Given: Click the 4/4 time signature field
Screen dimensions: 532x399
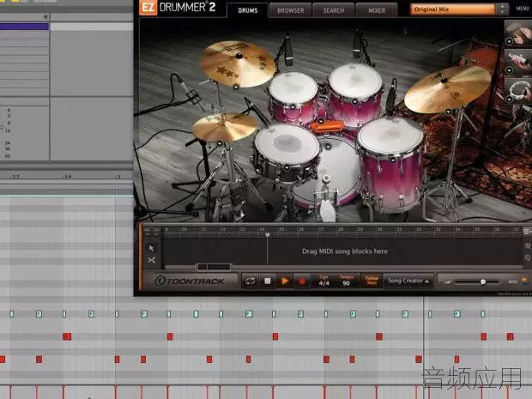Looking at the screenshot, I should 323,283.
